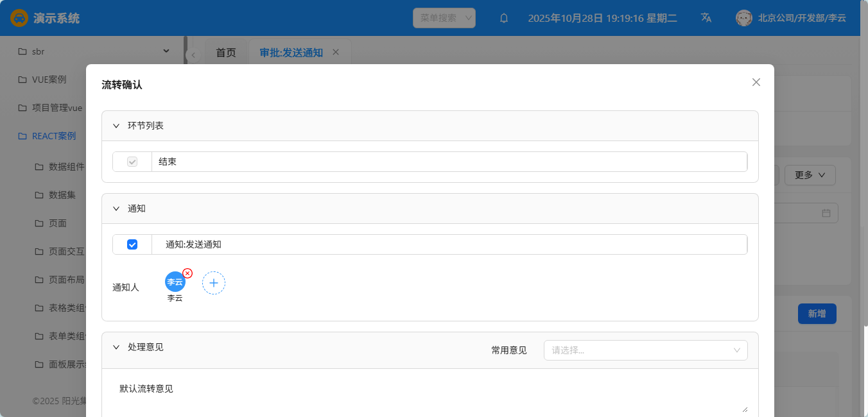The width and height of the screenshot is (868, 417).
Task: Collapse the sidebar with the arrow handle
Action: pyautogui.click(x=193, y=55)
